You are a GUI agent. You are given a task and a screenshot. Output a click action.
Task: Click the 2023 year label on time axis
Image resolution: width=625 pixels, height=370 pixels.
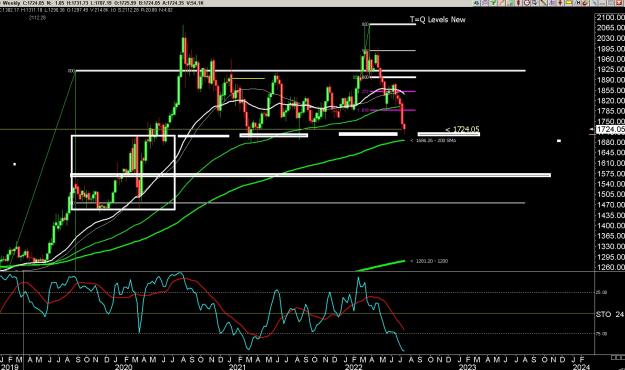point(467,366)
